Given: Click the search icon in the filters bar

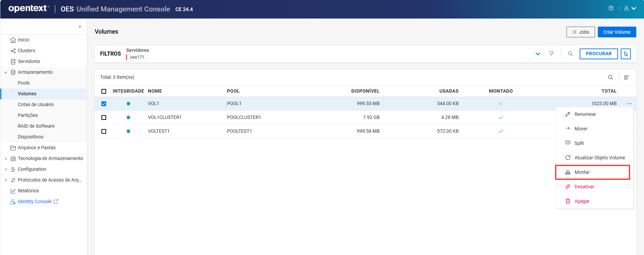Looking at the screenshot, I should coord(570,54).
